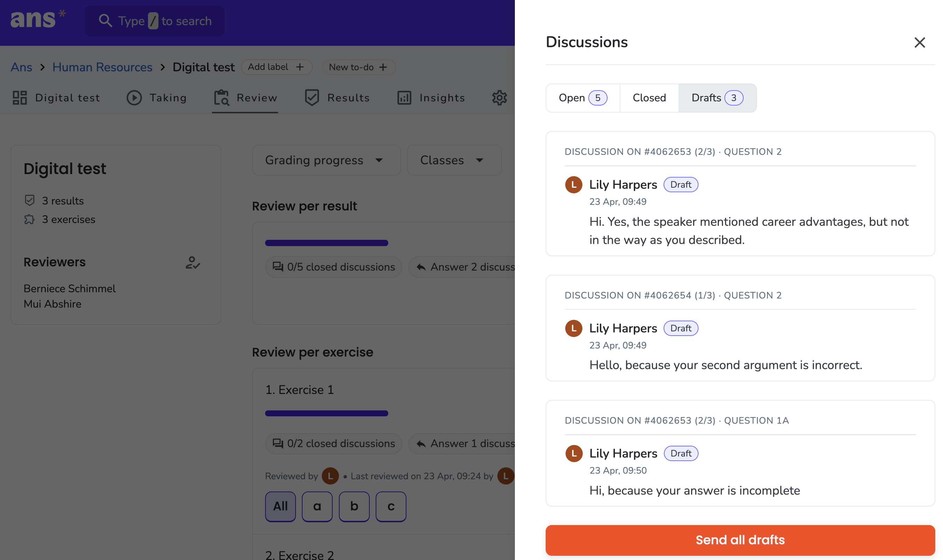Click the 0/2 closed discussions chat icon
The image size is (943, 560).
tap(278, 443)
